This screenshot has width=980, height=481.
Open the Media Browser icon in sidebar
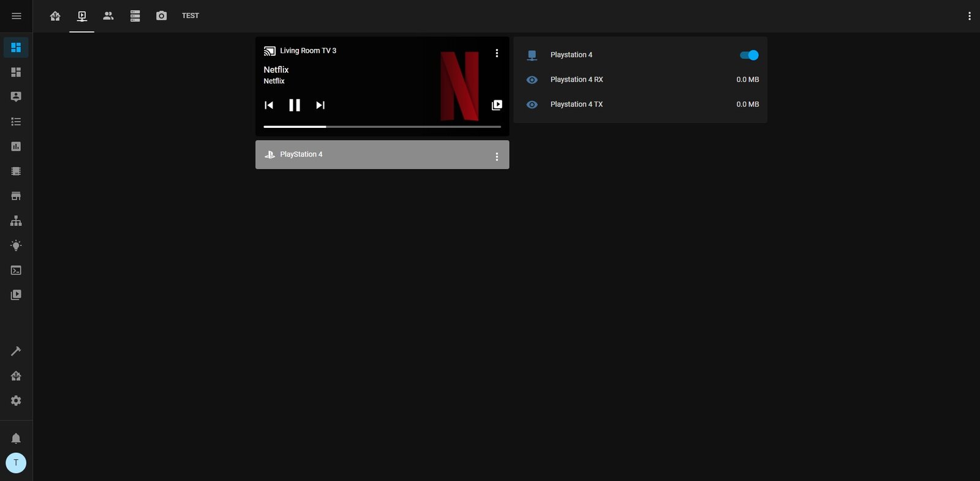(16, 295)
